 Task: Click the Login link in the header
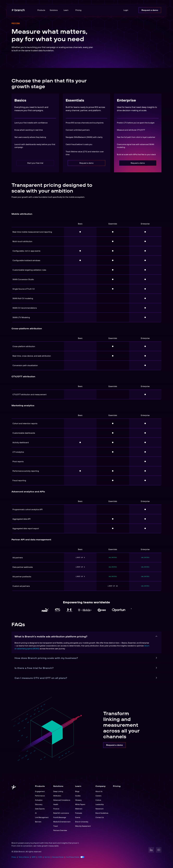tap(126, 10)
